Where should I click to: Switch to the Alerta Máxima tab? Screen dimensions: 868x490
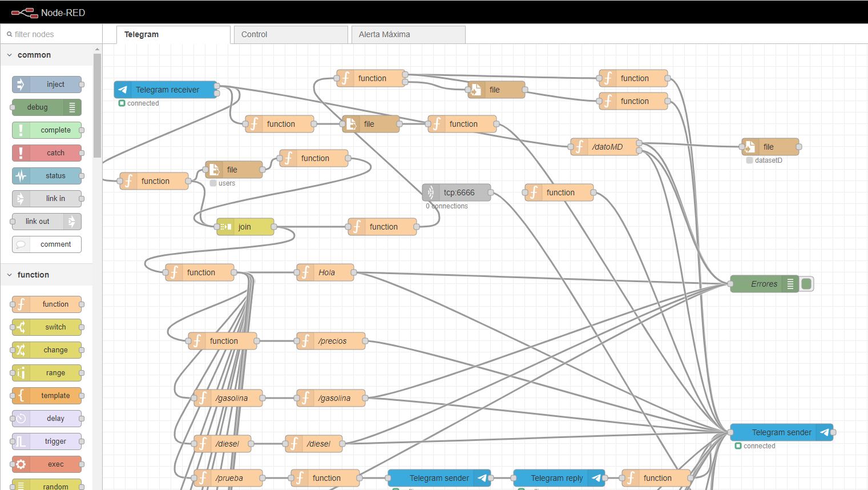(x=409, y=34)
